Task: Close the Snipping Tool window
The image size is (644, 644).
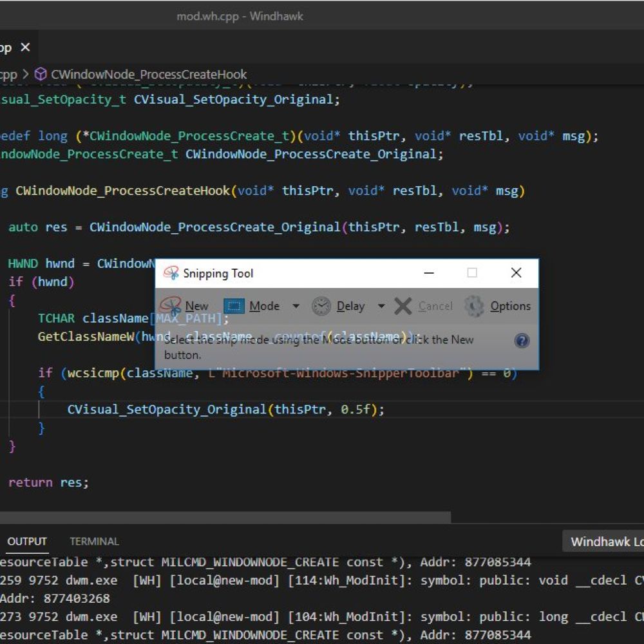Action: 516,272
